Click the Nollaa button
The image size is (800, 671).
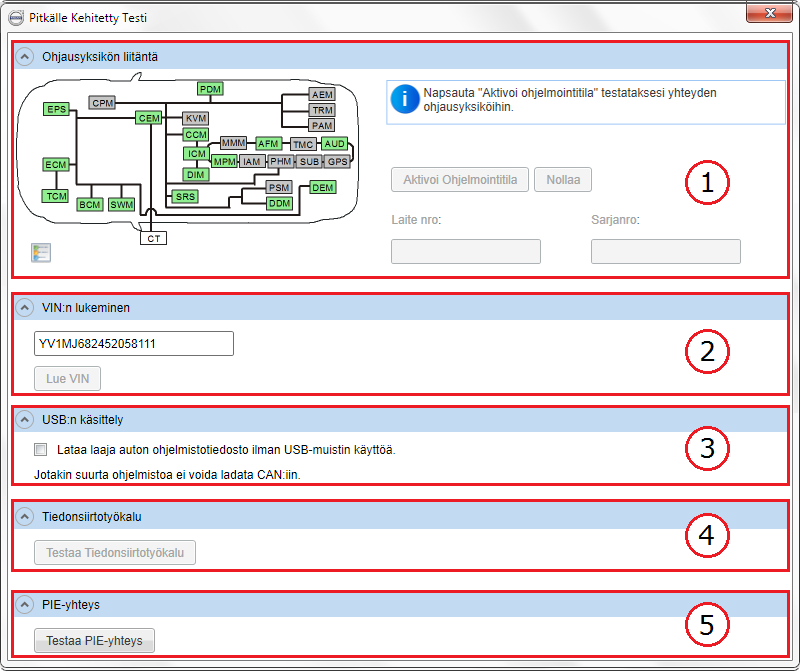(563, 180)
